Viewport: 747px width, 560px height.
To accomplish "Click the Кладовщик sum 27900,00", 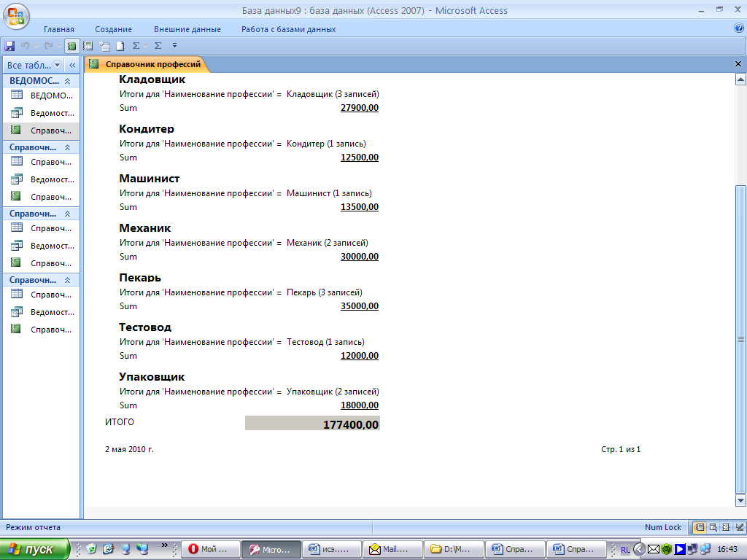I will pos(360,108).
